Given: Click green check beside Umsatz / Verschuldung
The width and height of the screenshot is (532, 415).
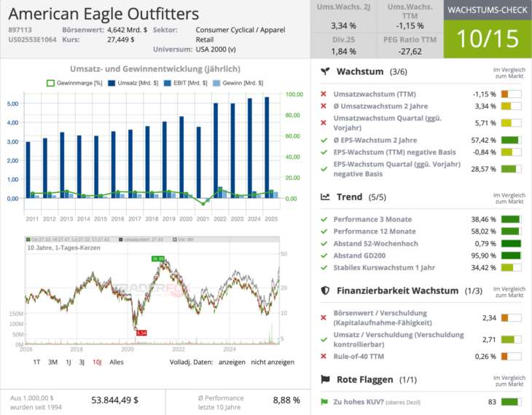Looking at the screenshot, I should tap(324, 339).
